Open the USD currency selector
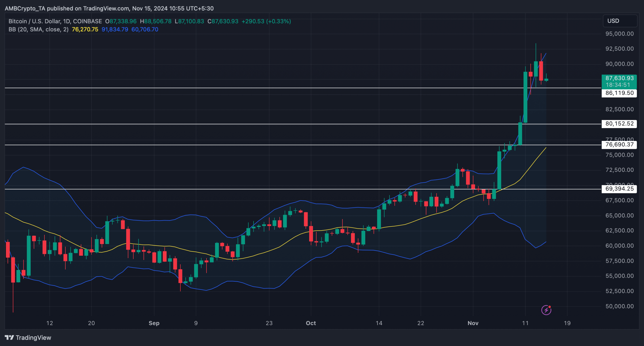The image size is (644, 346). pos(620,21)
